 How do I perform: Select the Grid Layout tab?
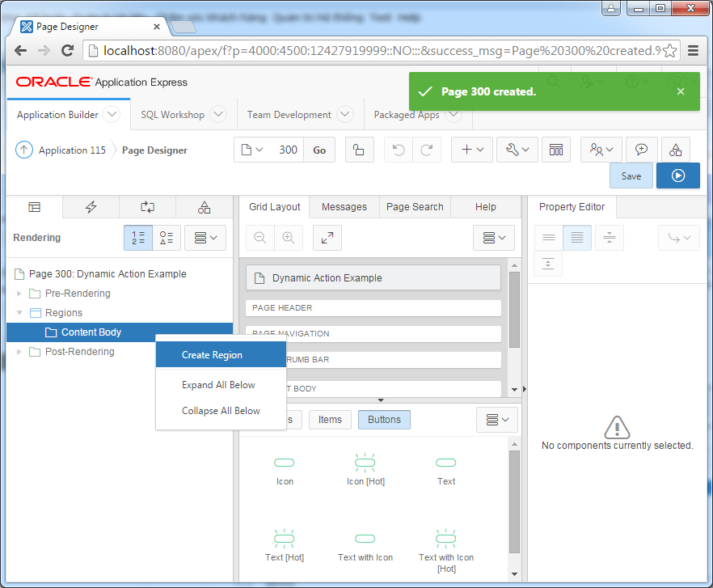coord(275,207)
